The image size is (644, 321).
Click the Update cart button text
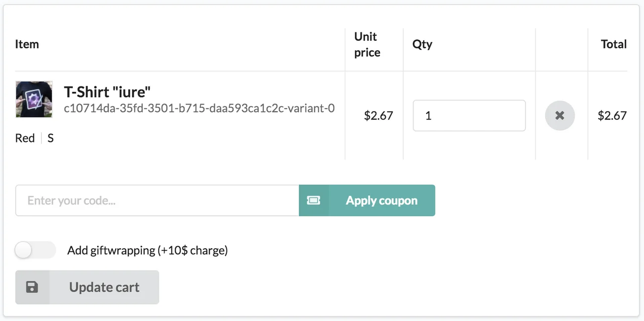(x=104, y=287)
